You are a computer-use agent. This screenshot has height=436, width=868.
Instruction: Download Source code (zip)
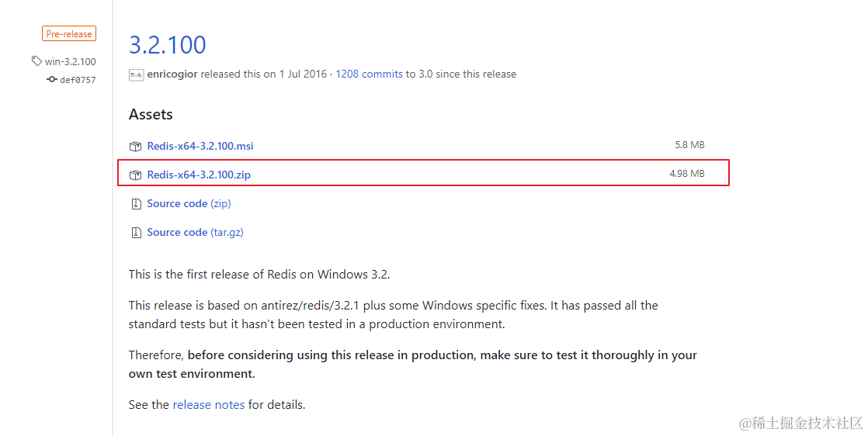pyautogui.click(x=189, y=203)
